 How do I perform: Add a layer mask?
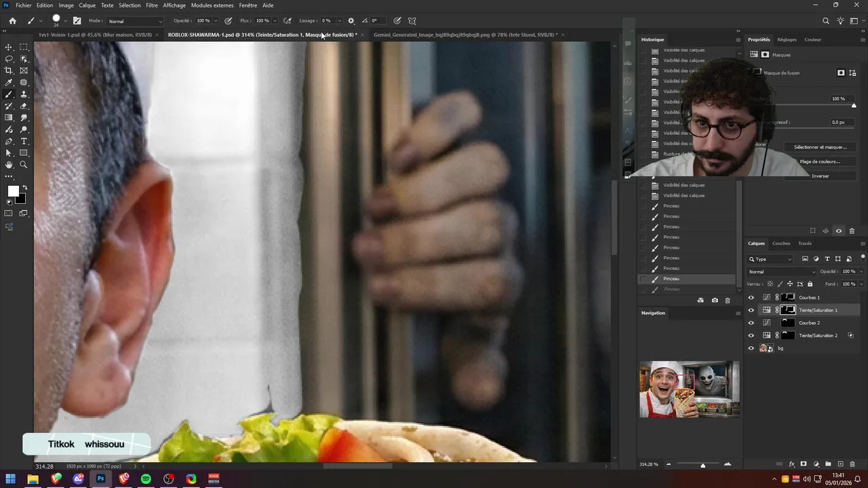coord(804,464)
